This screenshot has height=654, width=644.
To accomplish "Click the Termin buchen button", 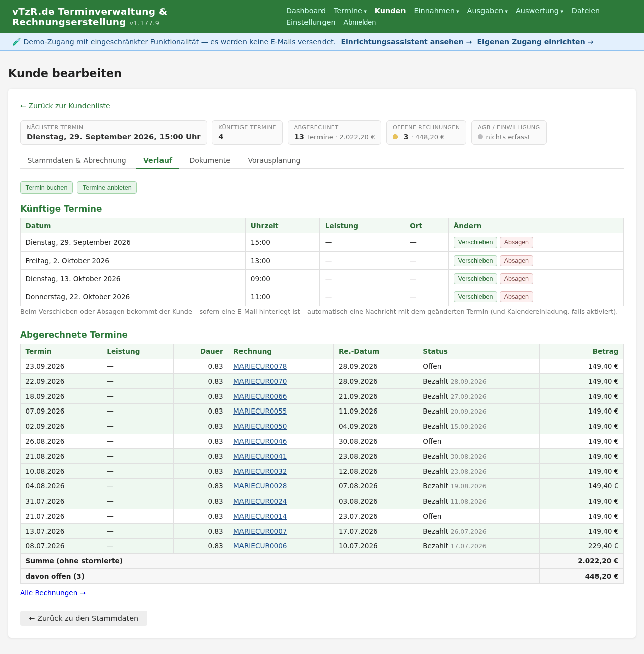I will click(46, 188).
